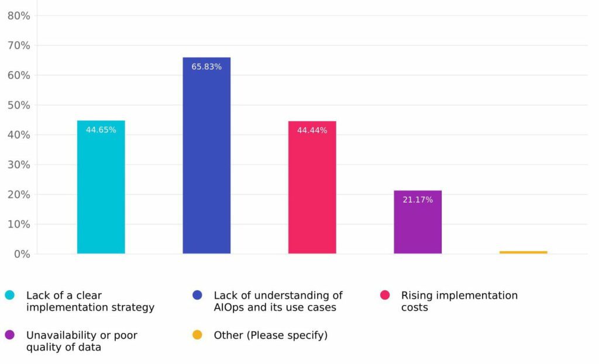
Task: Click the 65.83% value label
Action: [x=206, y=67]
